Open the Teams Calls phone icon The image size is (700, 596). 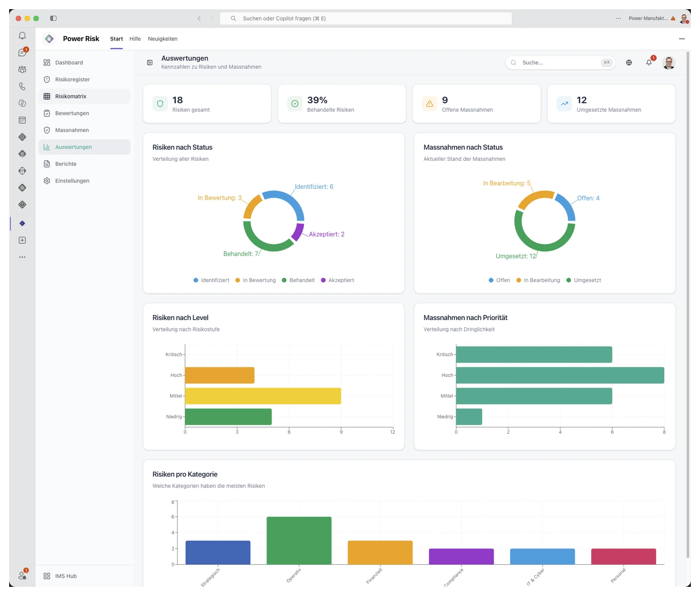click(22, 87)
